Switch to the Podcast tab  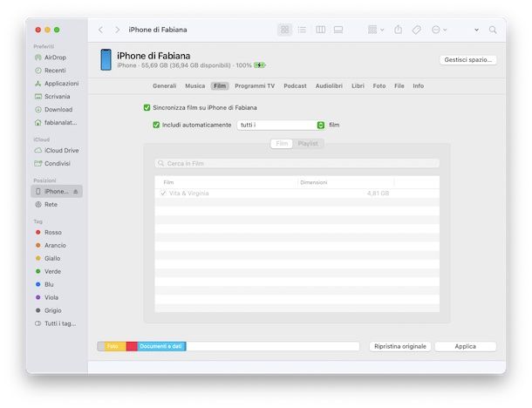click(295, 85)
